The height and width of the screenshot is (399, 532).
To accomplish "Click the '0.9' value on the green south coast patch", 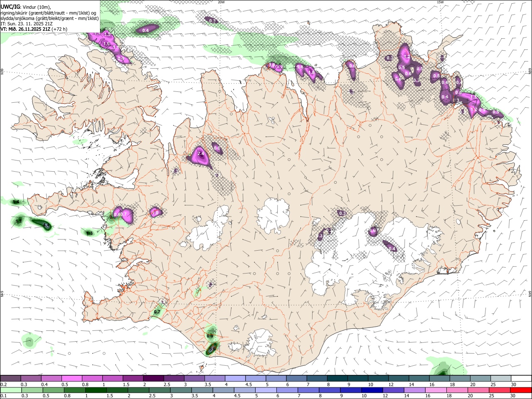I will tap(210, 336).
